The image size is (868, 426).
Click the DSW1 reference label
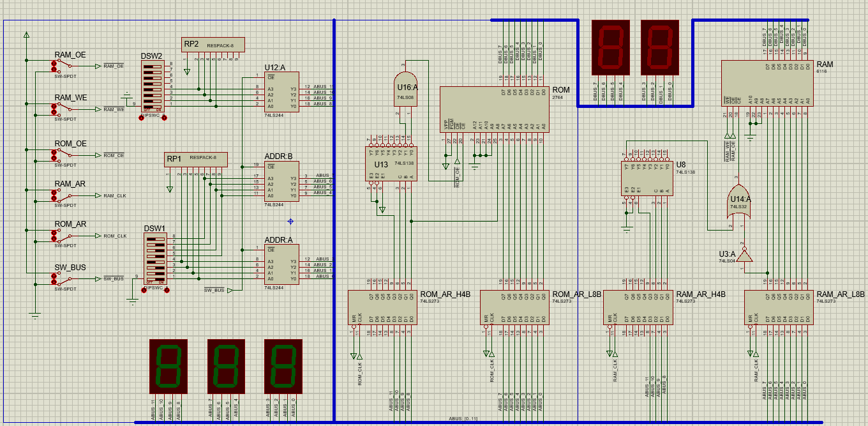(x=154, y=228)
